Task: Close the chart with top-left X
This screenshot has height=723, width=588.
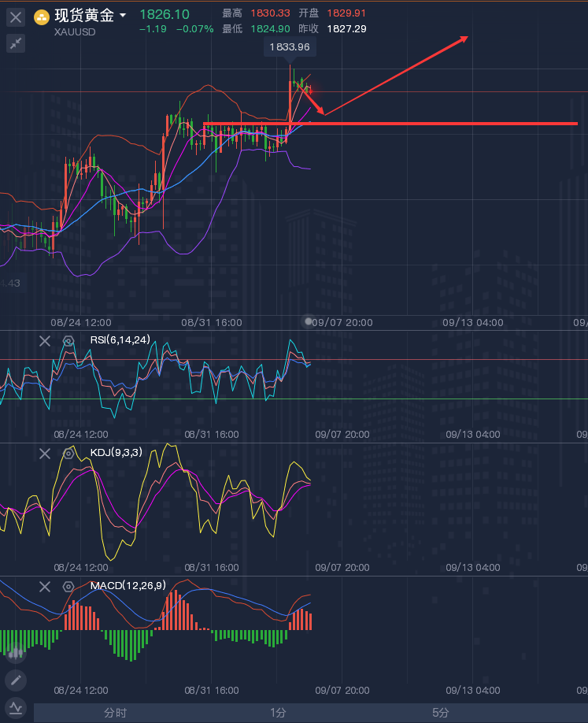Action: tap(16, 17)
